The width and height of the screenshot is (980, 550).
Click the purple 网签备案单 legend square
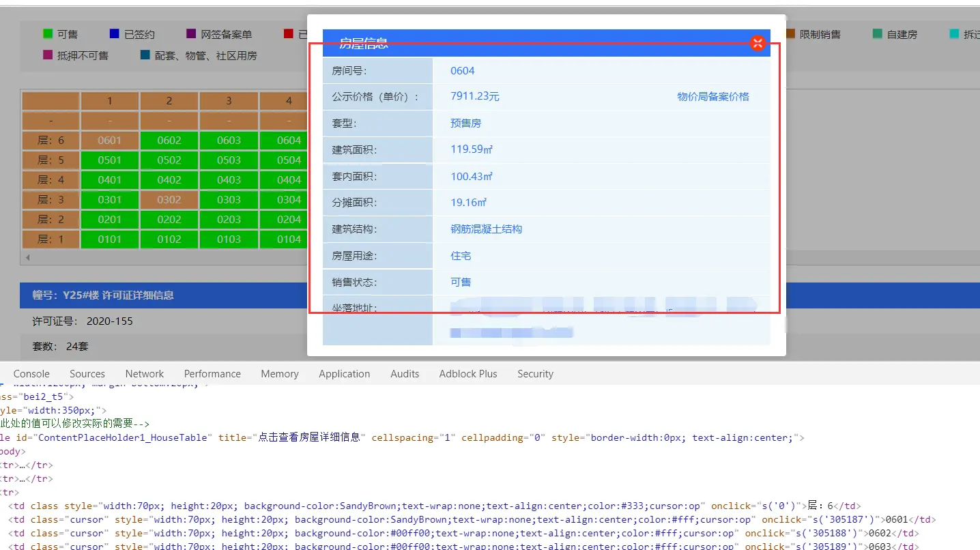pos(191,34)
